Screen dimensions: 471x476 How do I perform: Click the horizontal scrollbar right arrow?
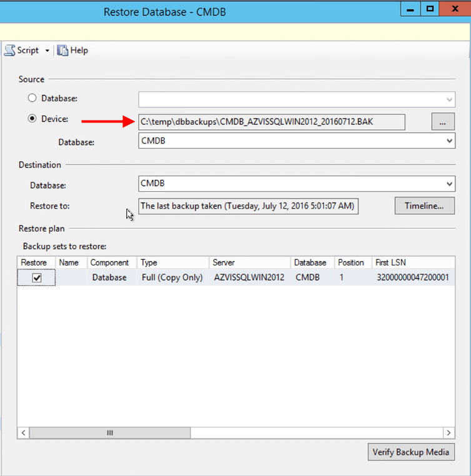(x=449, y=433)
